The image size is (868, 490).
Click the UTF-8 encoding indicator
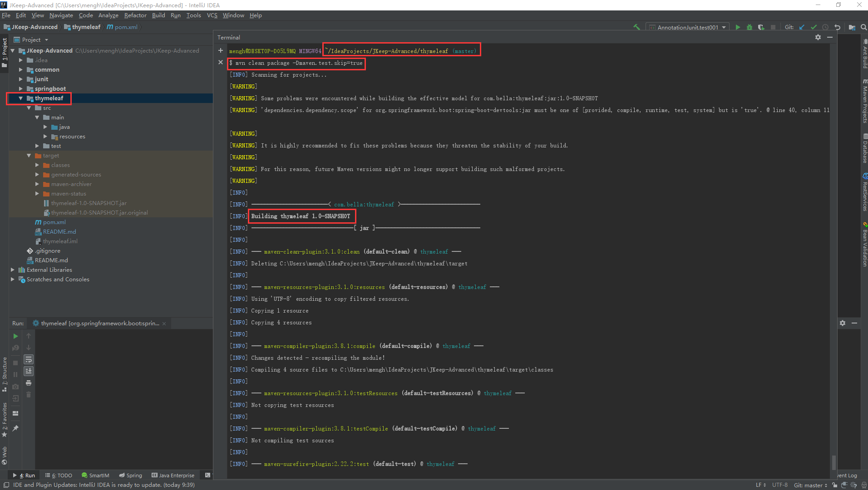780,485
